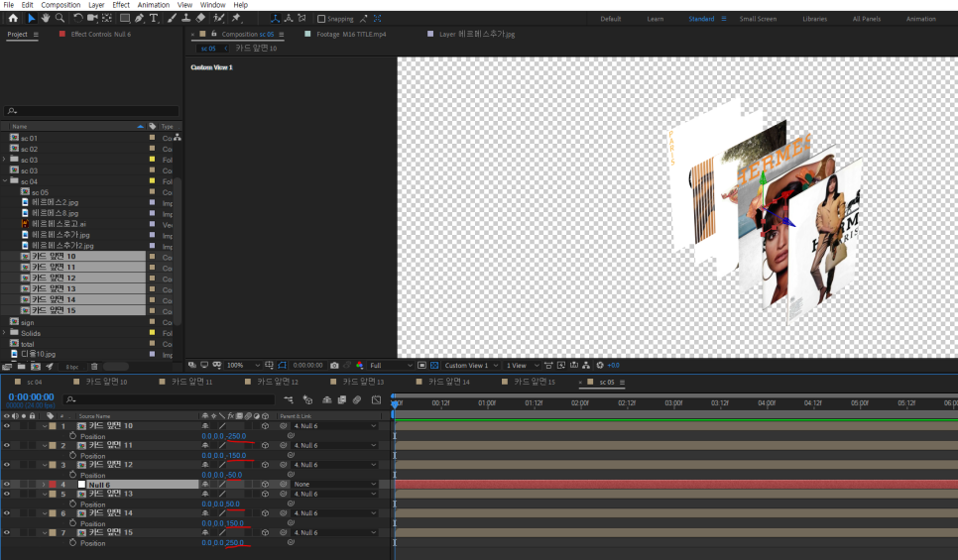Hide layer 3 카드 앞면 12 eye toggle
The image size is (958, 560).
7,465
